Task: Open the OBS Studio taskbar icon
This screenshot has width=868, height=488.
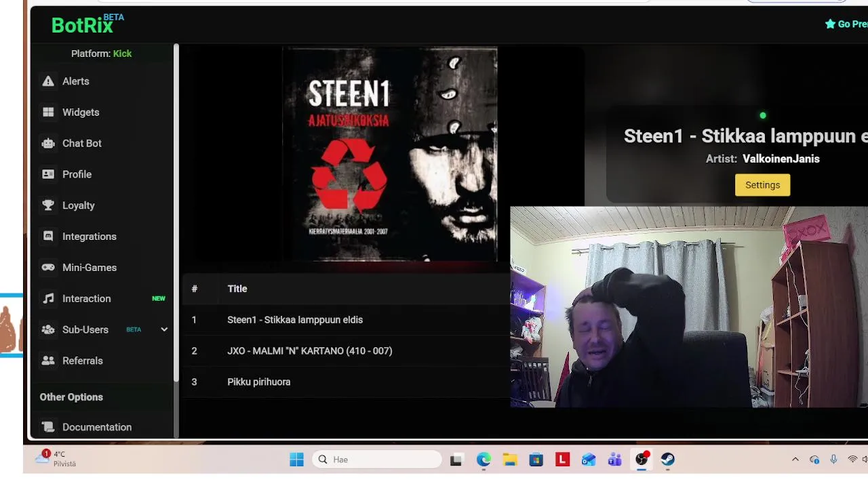Action: click(642, 460)
